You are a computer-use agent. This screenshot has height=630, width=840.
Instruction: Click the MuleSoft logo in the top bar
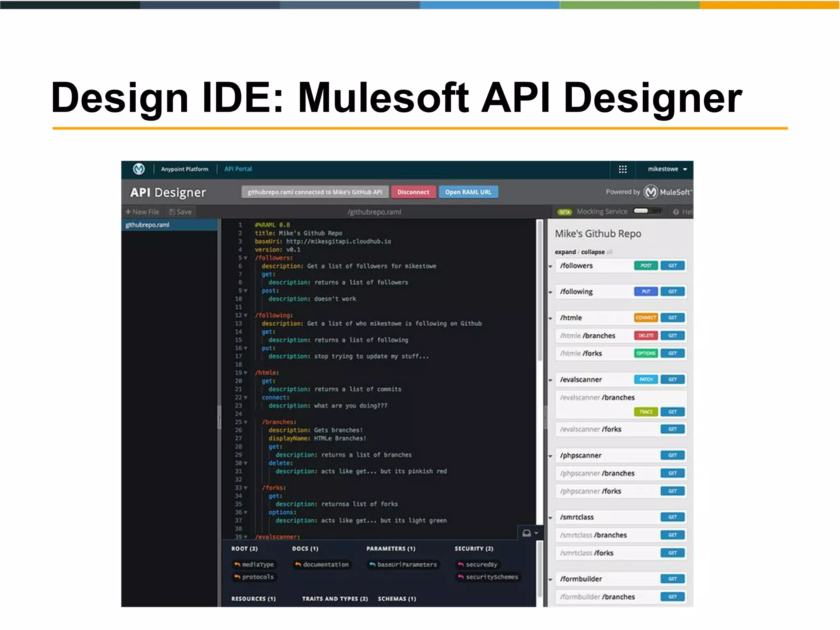[139, 169]
